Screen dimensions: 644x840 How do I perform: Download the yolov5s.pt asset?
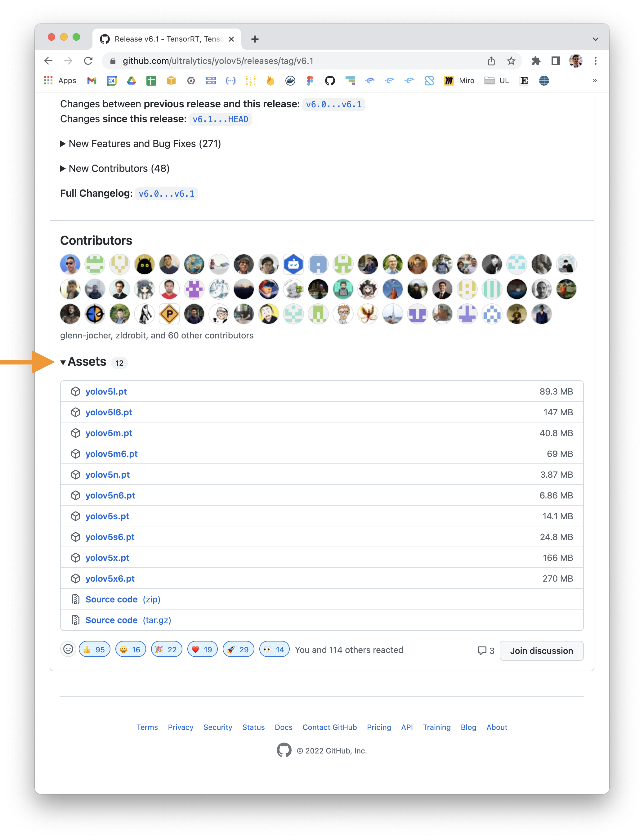(x=107, y=516)
